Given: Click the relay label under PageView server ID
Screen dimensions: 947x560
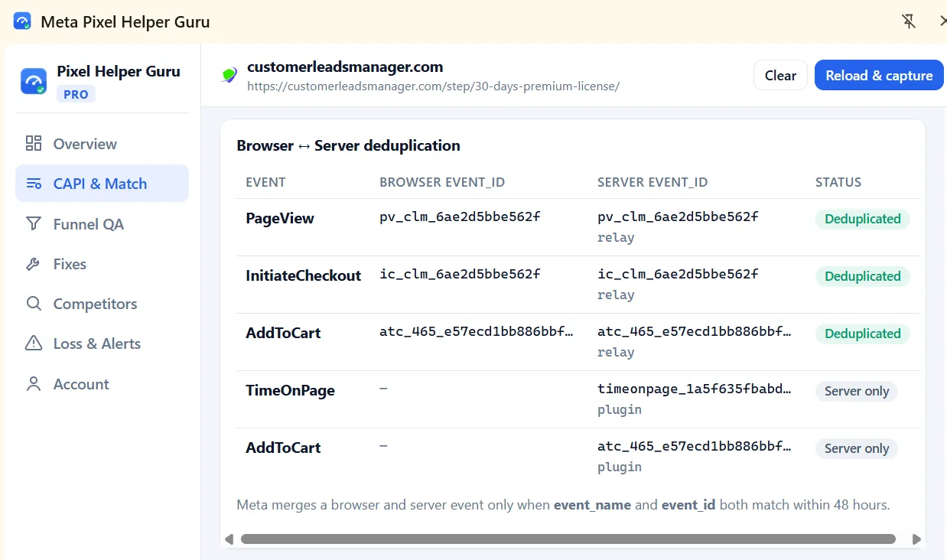Looking at the screenshot, I should point(616,237).
